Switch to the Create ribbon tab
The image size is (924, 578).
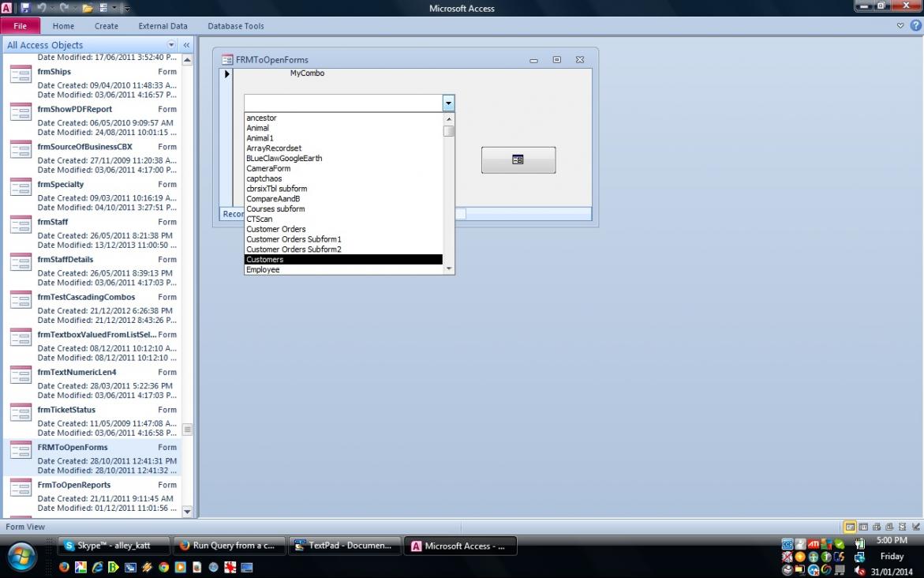[x=106, y=26]
